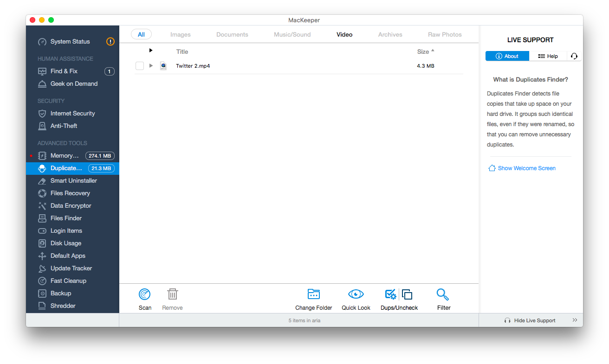Open the Images tab
Screen dimensions: 609x364
pyautogui.click(x=181, y=34)
